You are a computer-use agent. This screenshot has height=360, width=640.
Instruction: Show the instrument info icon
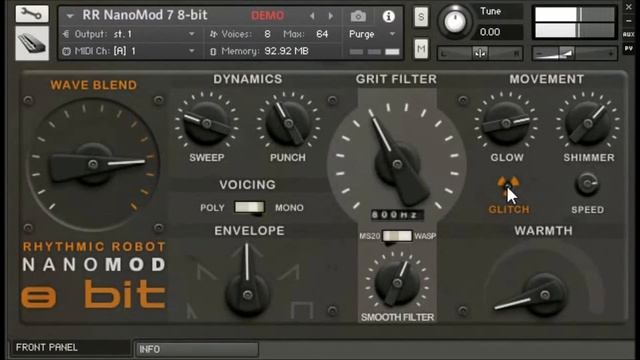click(388, 16)
